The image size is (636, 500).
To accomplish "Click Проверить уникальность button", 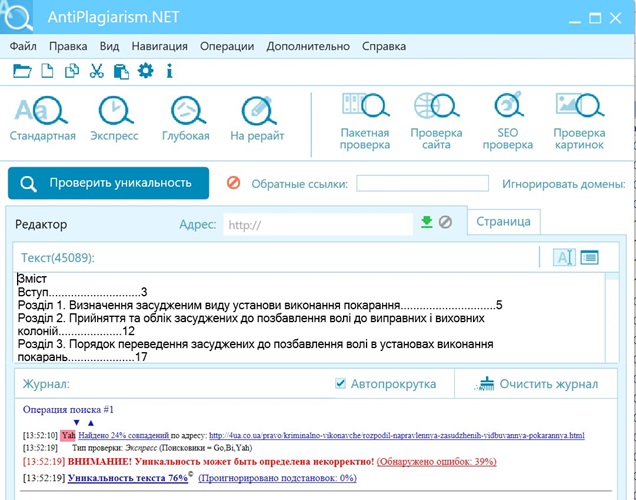I will [108, 183].
